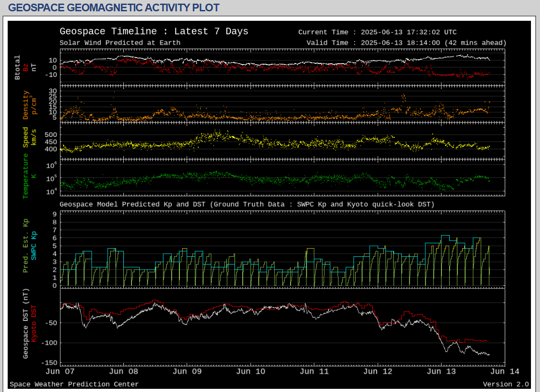Click the red Kyoto DST axis label
This screenshot has height=392, width=540.
(x=34, y=324)
